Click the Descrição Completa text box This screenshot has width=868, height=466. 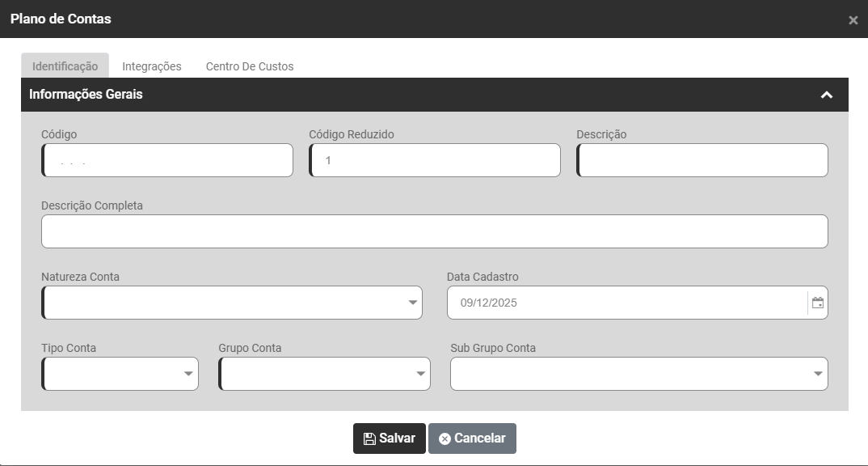(x=435, y=231)
